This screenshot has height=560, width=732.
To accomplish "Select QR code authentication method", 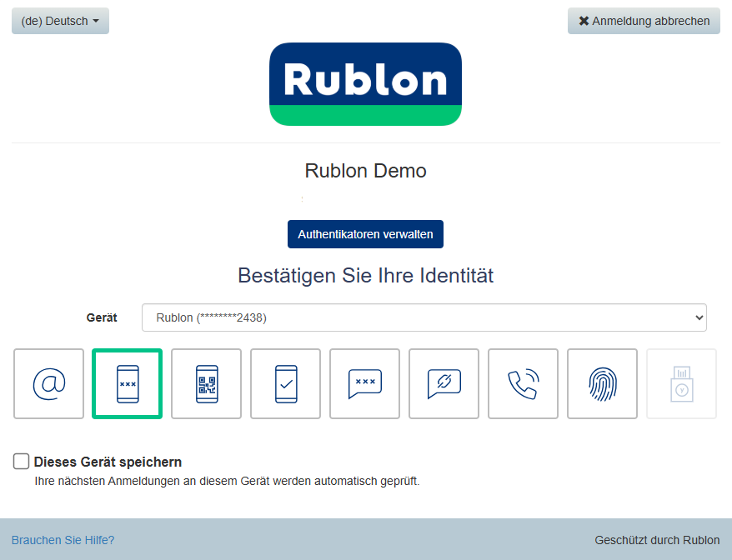I will tap(207, 383).
